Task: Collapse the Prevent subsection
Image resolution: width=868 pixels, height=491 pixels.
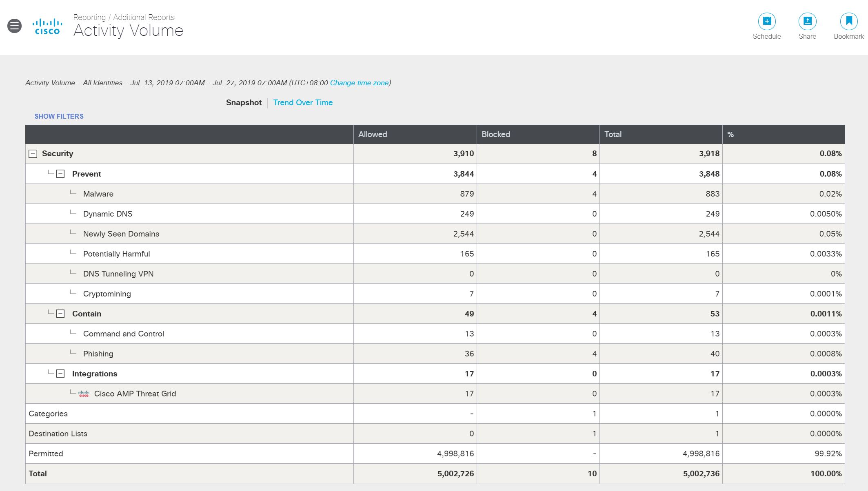Action: coord(60,174)
